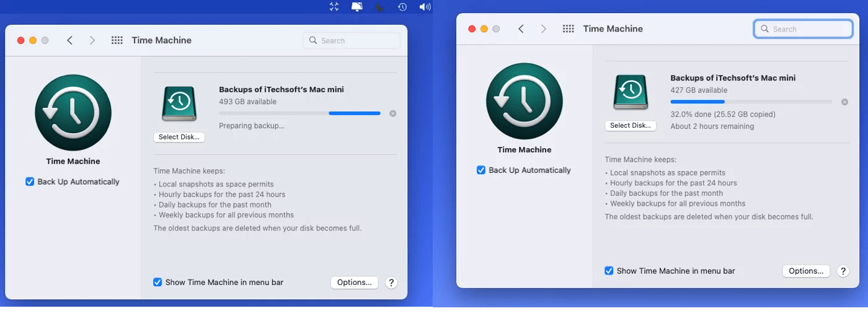
Task: Open Help with the question mark in the right window
Action: coord(843,271)
